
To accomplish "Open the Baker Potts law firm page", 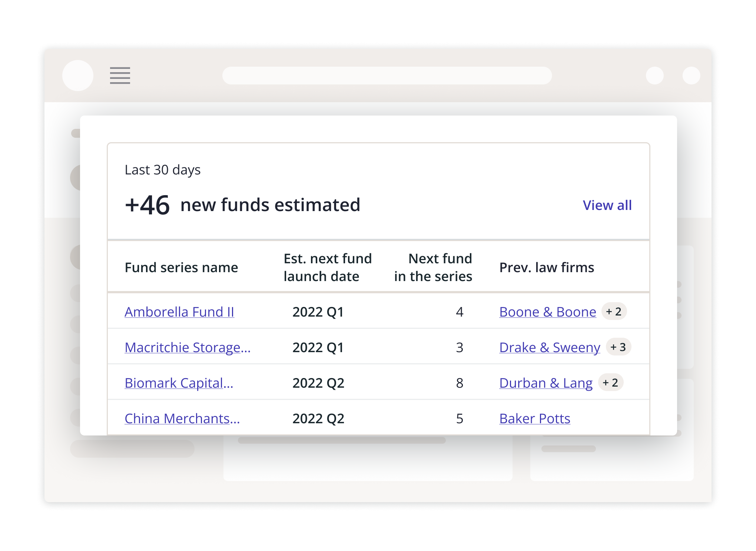I will (535, 418).
